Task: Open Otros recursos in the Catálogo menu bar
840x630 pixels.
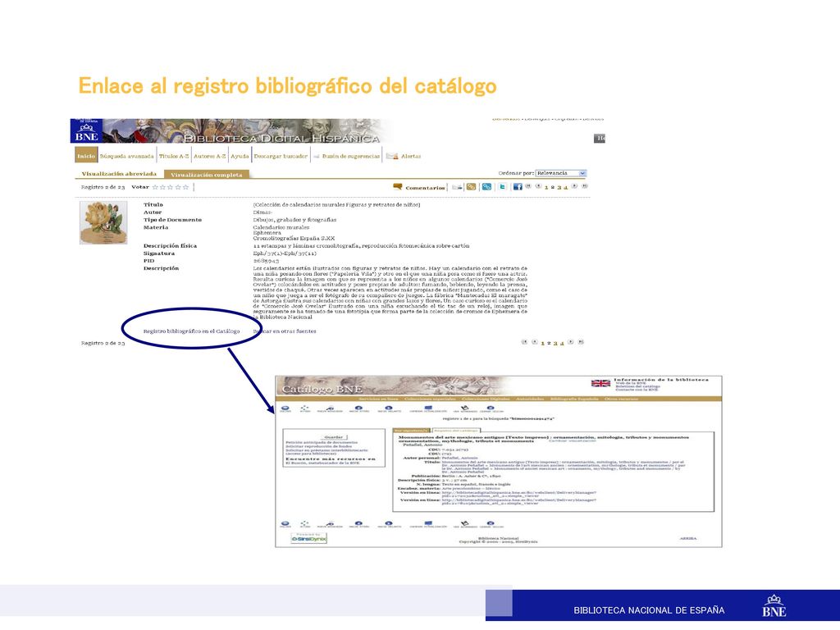Action: (622, 399)
